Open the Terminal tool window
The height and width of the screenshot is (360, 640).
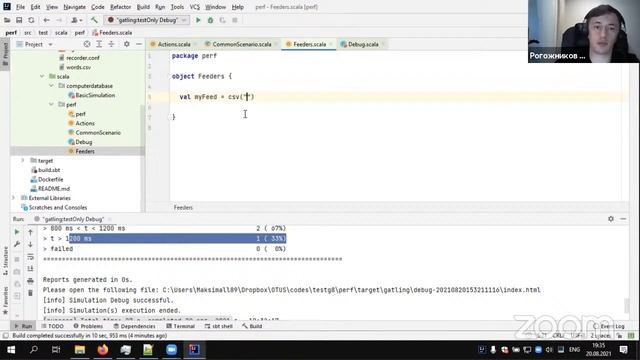pos(180,326)
